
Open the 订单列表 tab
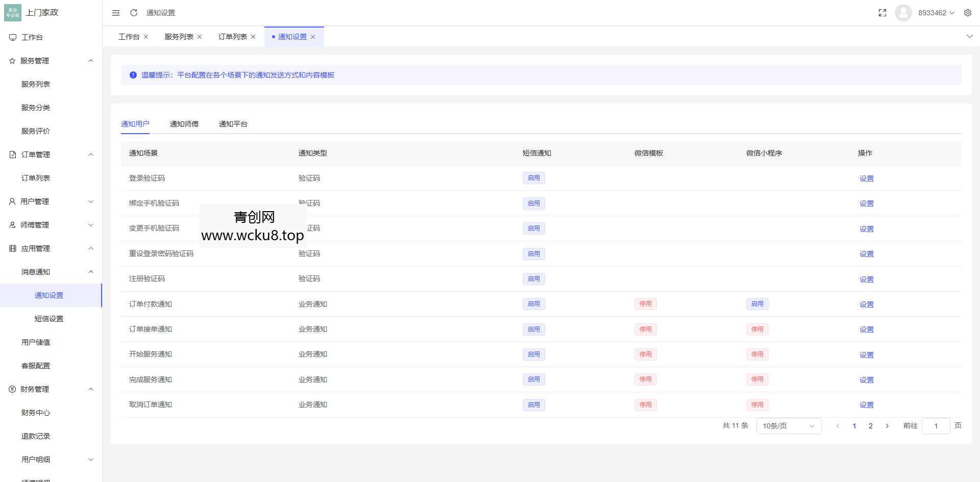231,36
